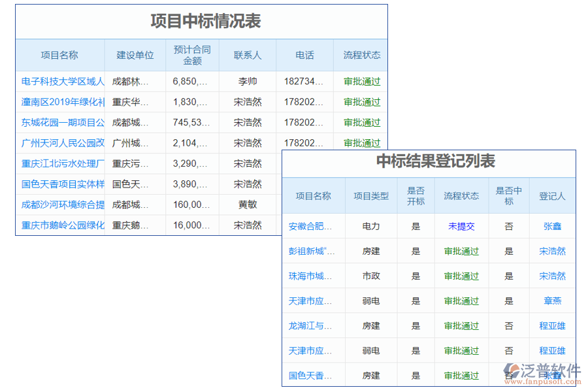The width and height of the screenshot is (588, 392).
Task: Click phone number cell starting 182734
Action: (x=304, y=81)
